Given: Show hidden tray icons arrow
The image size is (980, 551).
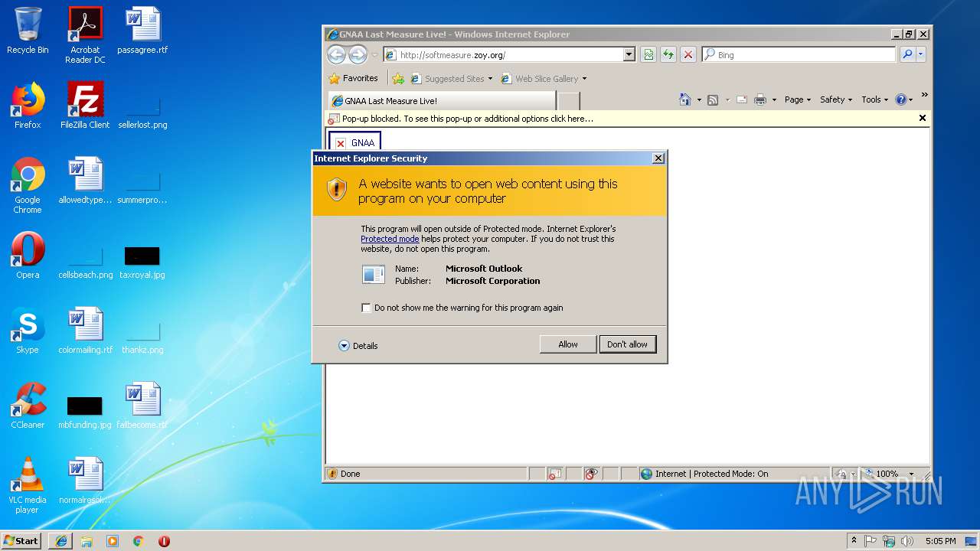Looking at the screenshot, I should click(854, 541).
